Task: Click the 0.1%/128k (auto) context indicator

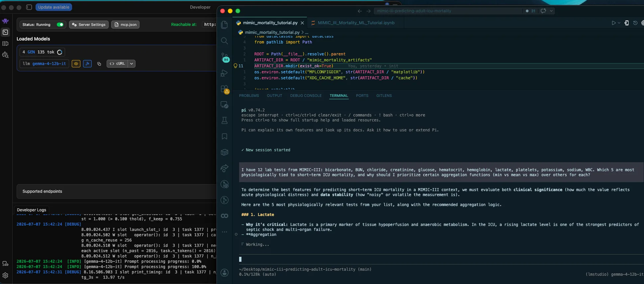Action: 257,274
